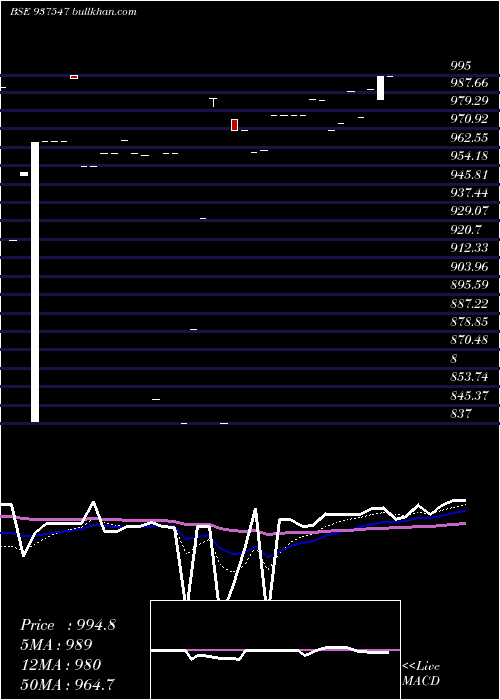
Task: Click the 929.07 price axis label
Action: tap(469, 211)
